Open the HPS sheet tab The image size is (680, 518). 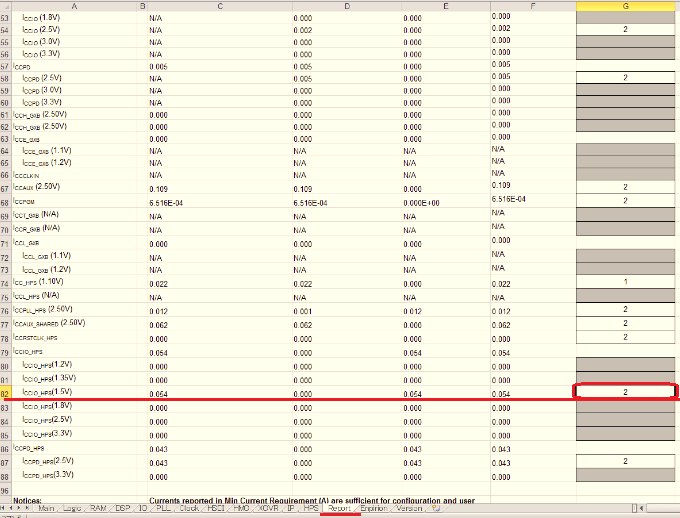pos(311,509)
